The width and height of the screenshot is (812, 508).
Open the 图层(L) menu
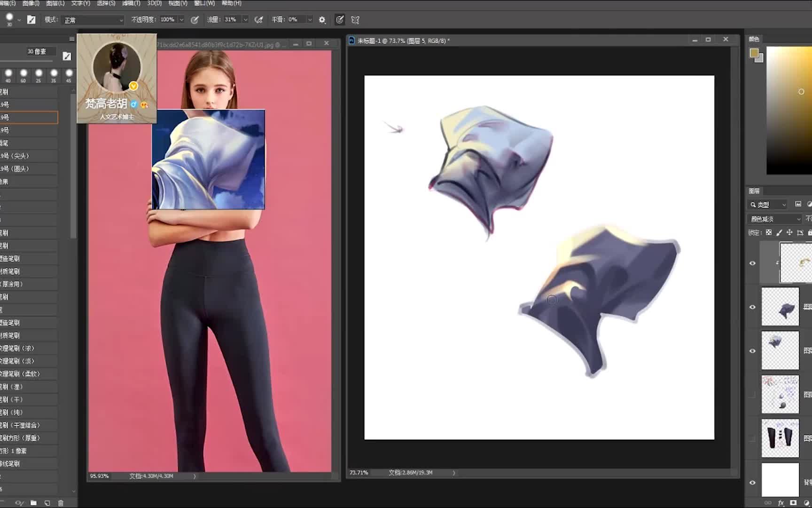point(55,3)
